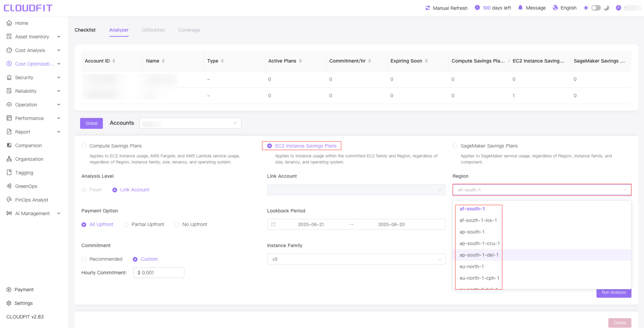Sort by Commitment/hr column arrows
This screenshot has width=644, height=328.
370,61
